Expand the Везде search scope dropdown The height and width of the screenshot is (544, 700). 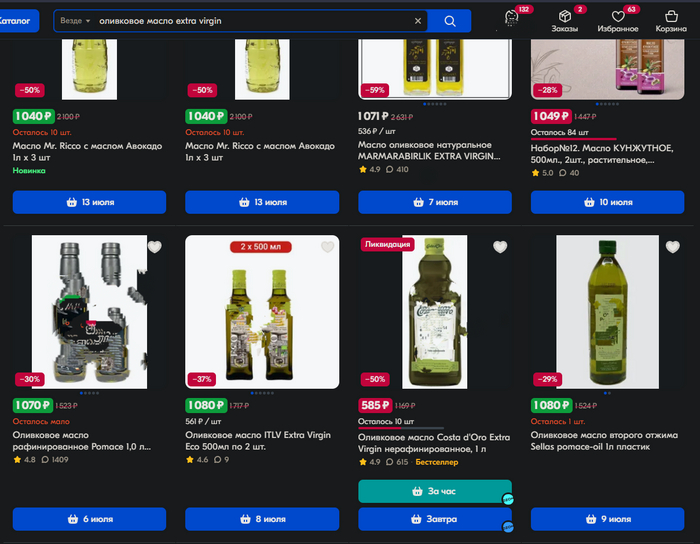(x=75, y=21)
